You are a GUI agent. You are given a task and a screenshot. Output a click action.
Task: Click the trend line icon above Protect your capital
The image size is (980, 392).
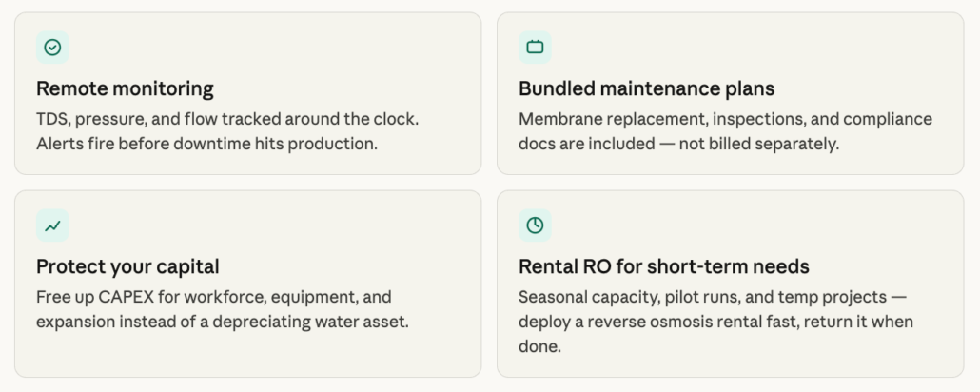coord(53,225)
